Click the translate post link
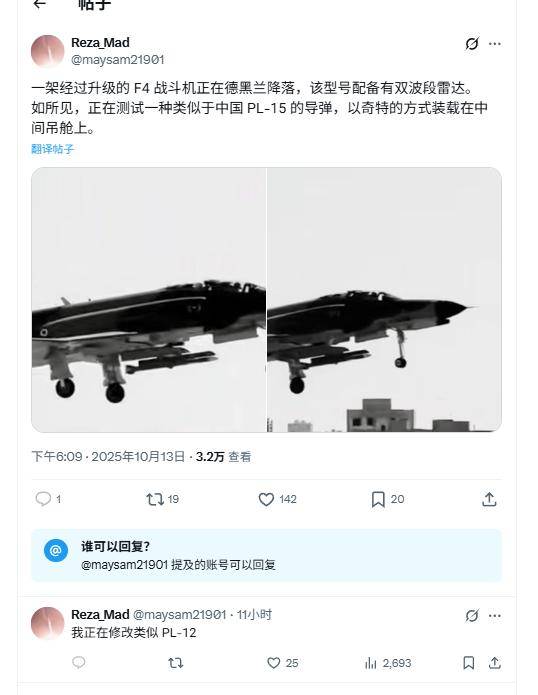Viewport: 538px width, 695px height. [52, 149]
